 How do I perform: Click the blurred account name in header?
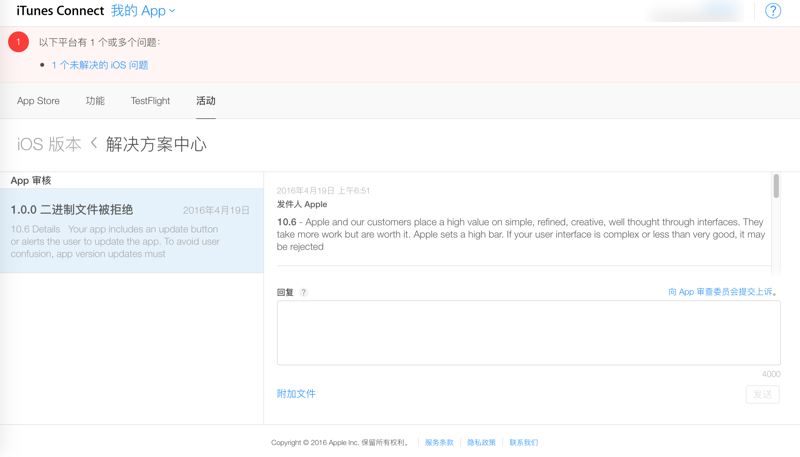click(x=696, y=11)
